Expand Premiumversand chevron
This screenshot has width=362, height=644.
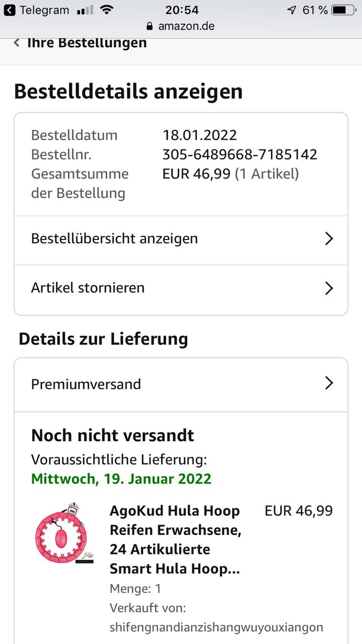(329, 383)
